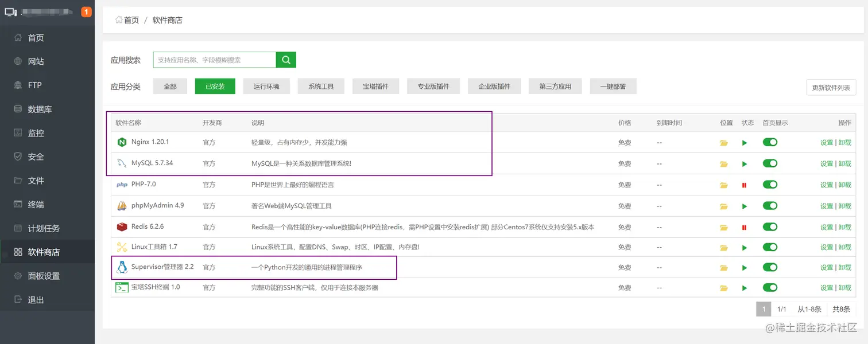
Task: Click the Linux工具箱 status play icon
Action: (x=745, y=248)
